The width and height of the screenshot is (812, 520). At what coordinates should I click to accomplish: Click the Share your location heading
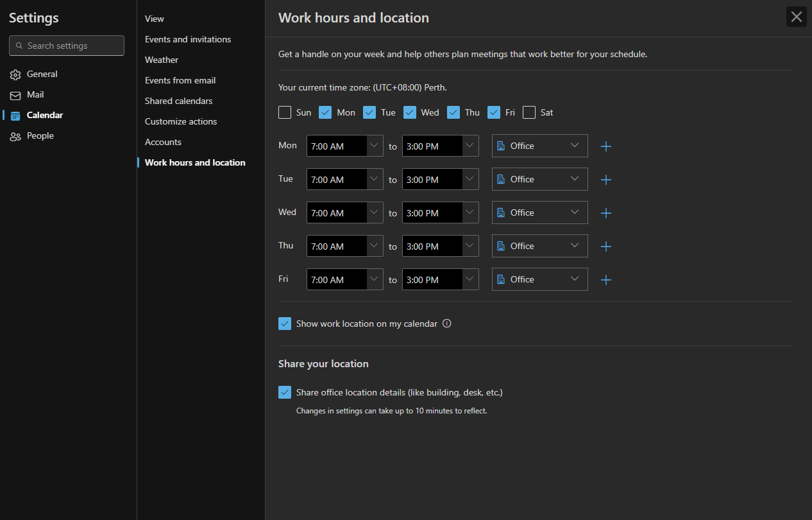coord(323,363)
